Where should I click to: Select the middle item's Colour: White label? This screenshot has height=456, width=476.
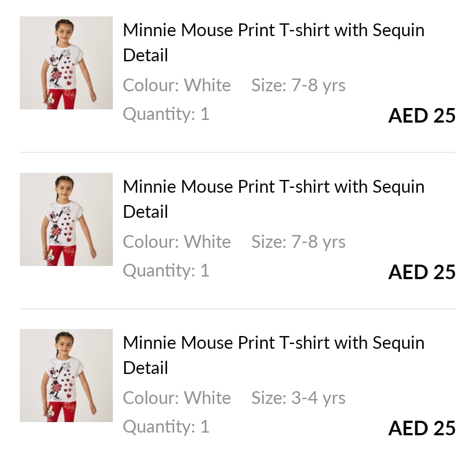tap(177, 242)
